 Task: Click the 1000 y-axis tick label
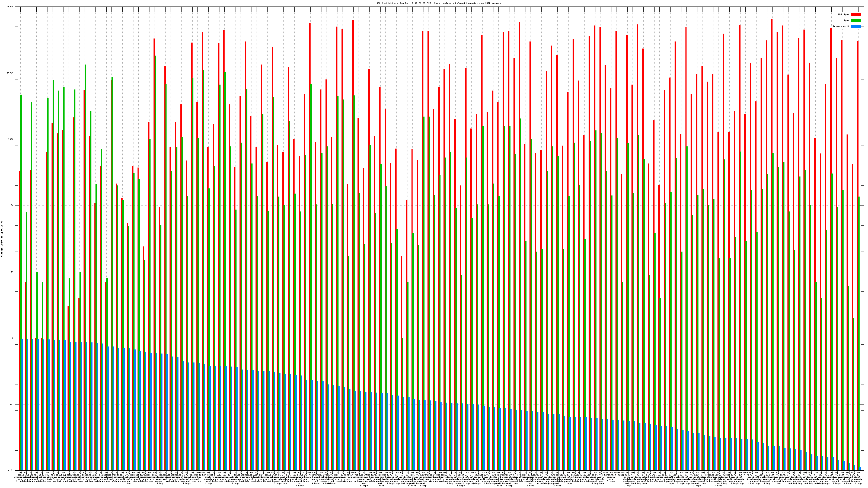click(11, 139)
